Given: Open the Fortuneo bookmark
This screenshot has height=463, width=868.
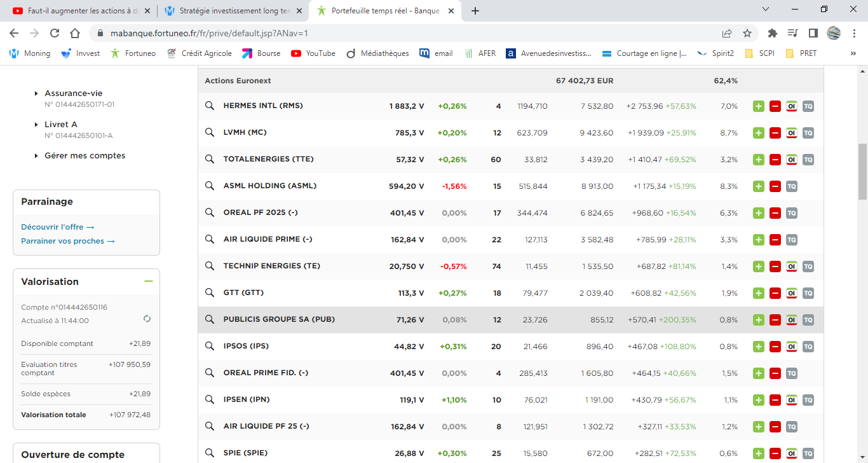Looking at the screenshot, I should click(x=133, y=53).
